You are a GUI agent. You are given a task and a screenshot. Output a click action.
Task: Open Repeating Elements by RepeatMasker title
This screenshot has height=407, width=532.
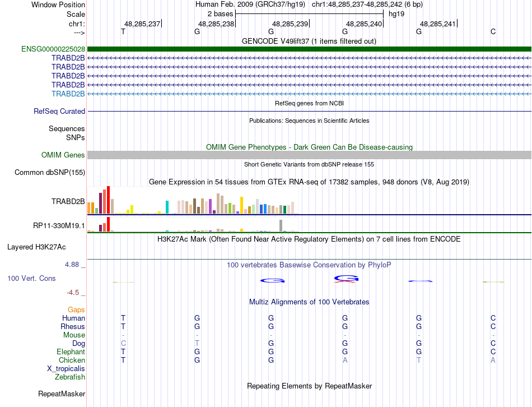(x=309, y=386)
